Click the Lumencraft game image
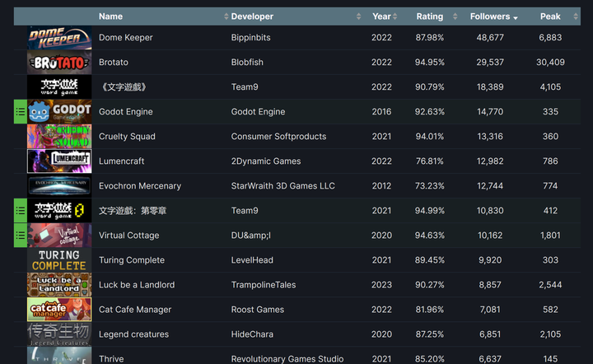The image size is (593, 364). [59, 161]
